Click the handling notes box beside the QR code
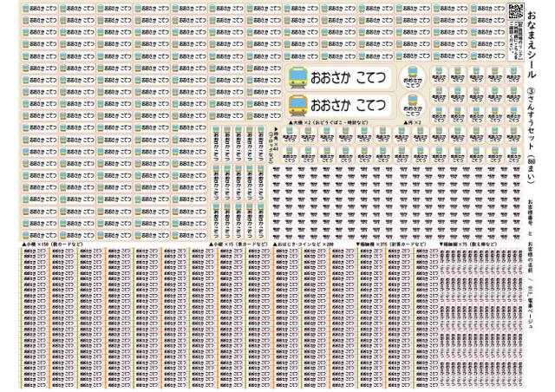Viewport: 555px width, 392px height. click(515, 36)
